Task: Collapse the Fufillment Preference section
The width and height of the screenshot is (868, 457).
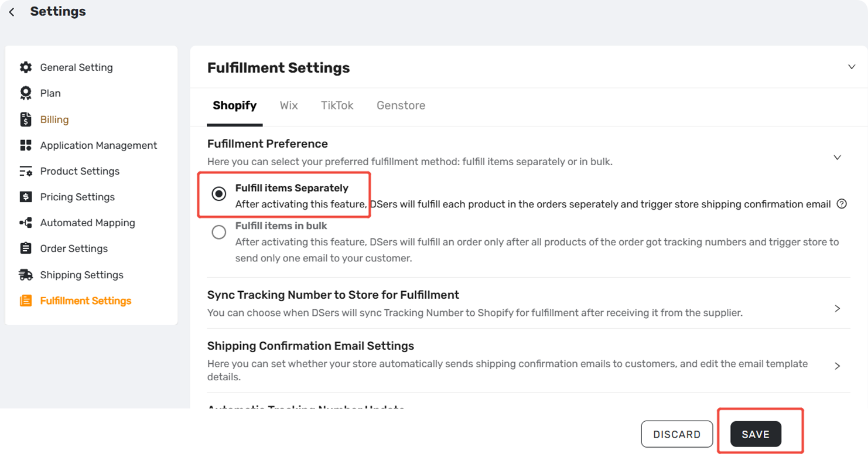Action: (838, 157)
